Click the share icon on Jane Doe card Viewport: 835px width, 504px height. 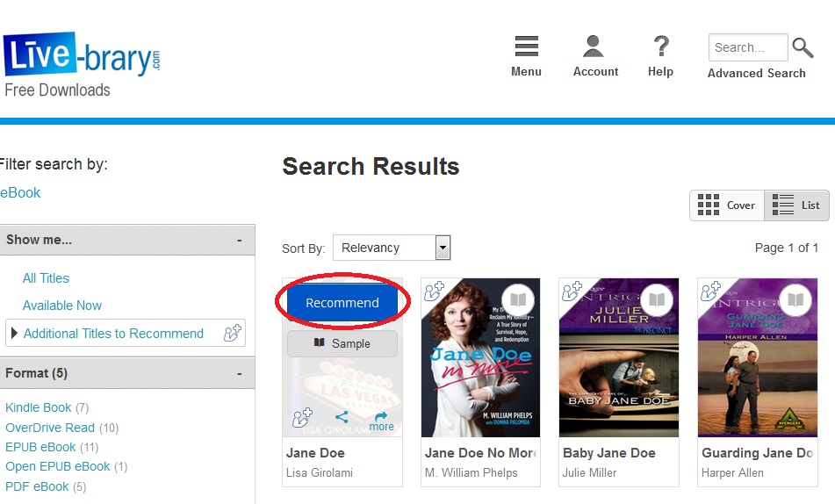[x=342, y=418]
